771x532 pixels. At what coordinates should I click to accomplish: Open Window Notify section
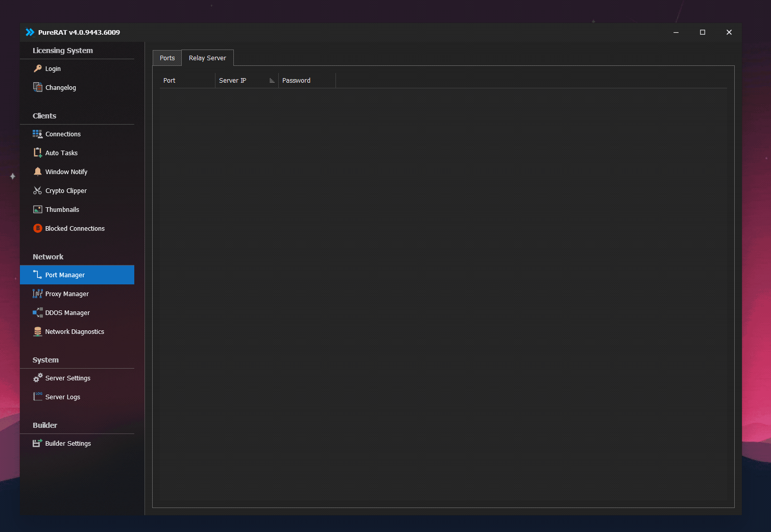click(77, 172)
